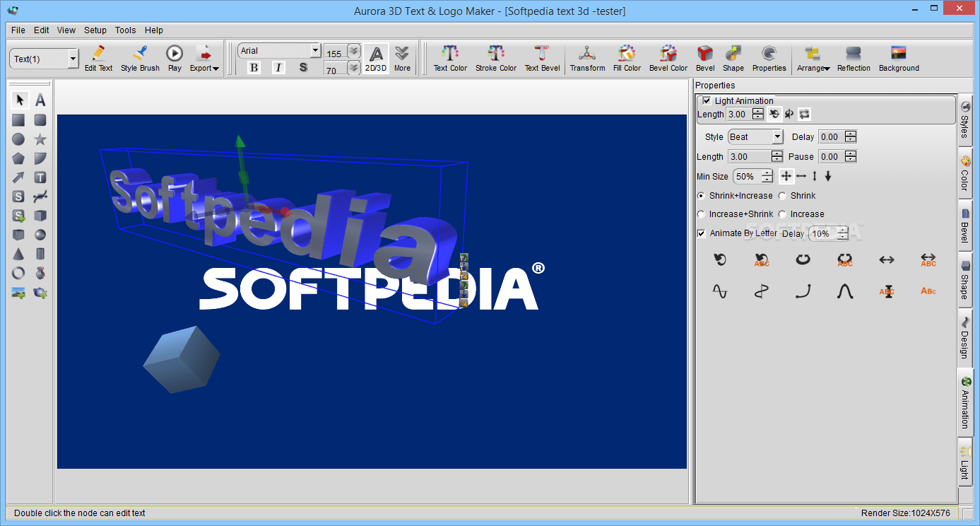Uncheck the Light Animation checkbox

[707, 101]
